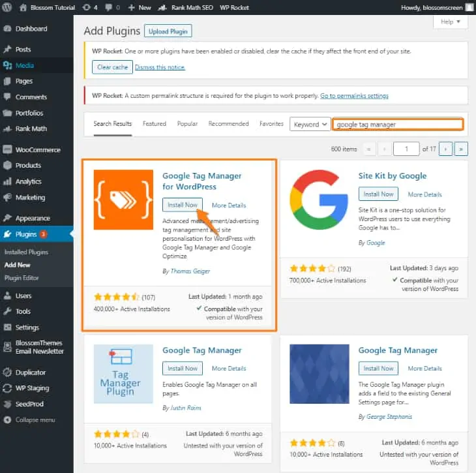Open Rank Math SEO in admin bar

[x=186, y=8]
